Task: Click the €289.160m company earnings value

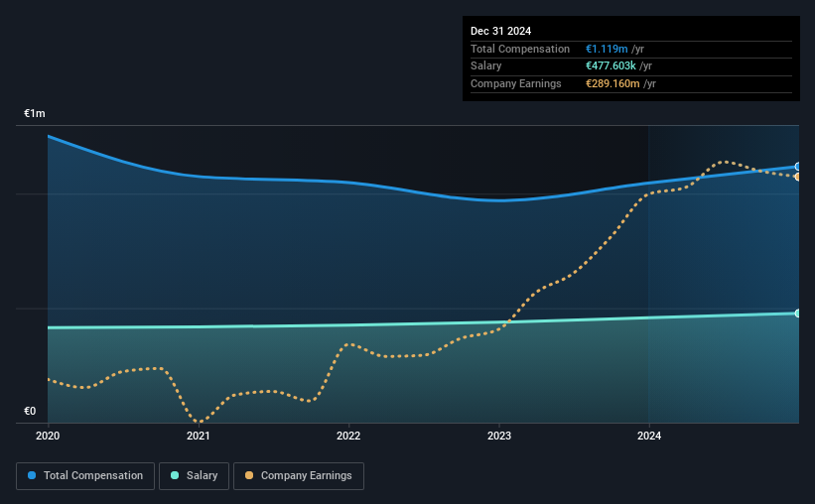Action: coord(612,83)
